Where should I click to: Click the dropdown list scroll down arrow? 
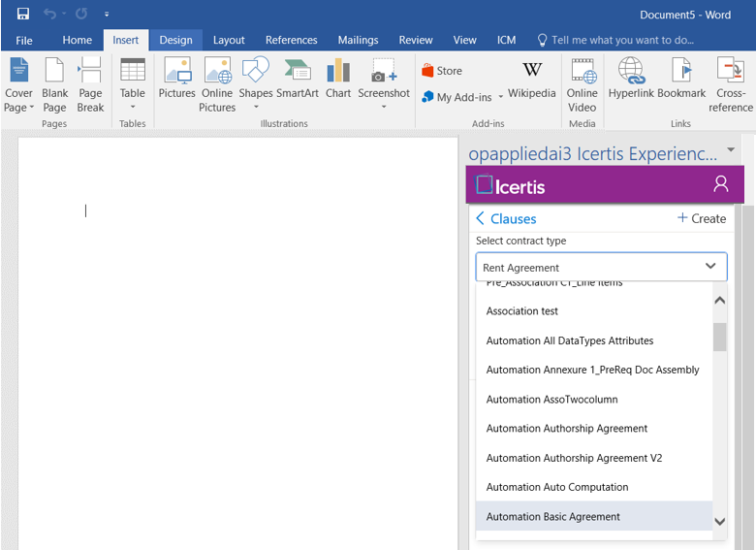pyautogui.click(x=719, y=521)
